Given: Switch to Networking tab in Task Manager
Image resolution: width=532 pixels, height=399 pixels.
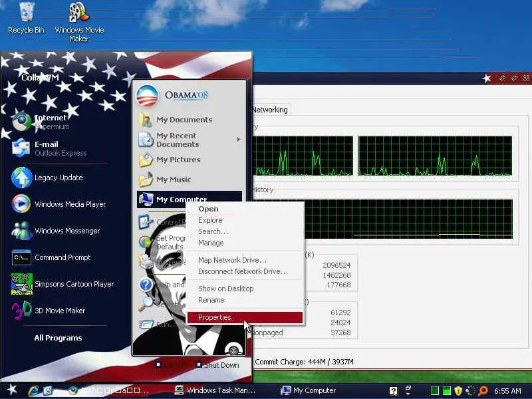Looking at the screenshot, I should (x=271, y=110).
